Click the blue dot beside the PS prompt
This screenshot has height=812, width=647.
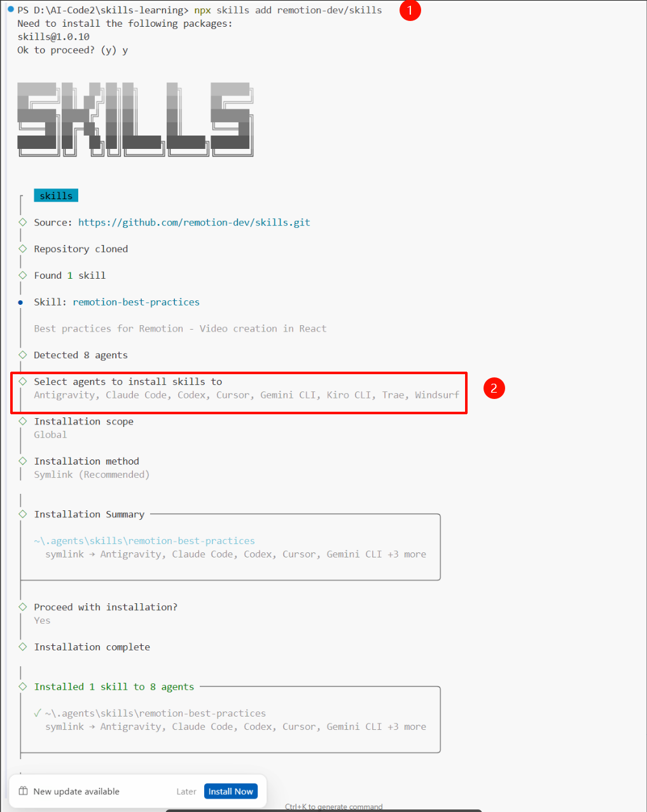click(x=10, y=10)
